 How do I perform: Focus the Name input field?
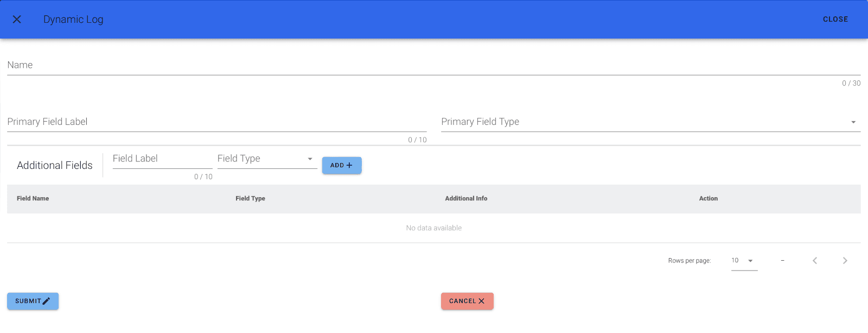[x=433, y=65]
